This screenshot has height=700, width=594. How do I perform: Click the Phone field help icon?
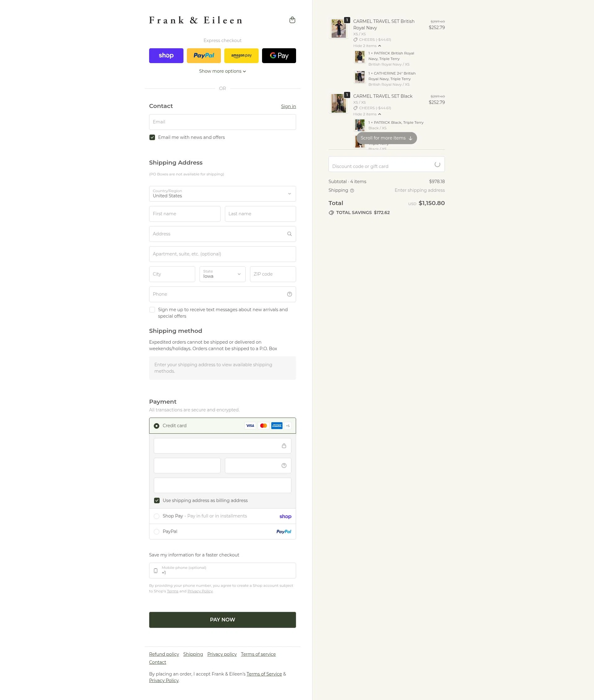pyautogui.click(x=289, y=294)
